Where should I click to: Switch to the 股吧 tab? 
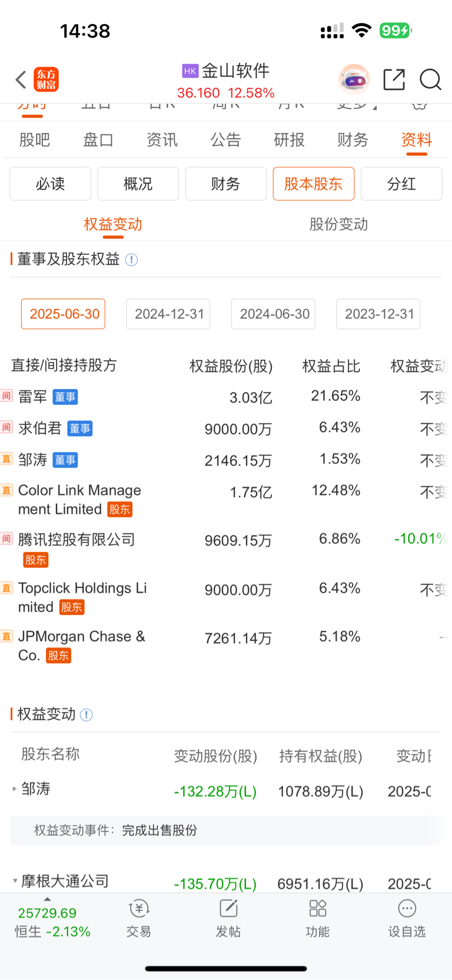pyautogui.click(x=35, y=140)
